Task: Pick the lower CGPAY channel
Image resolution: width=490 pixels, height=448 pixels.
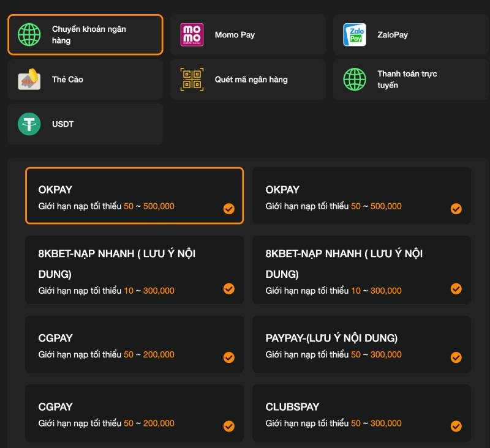Action: click(134, 413)
